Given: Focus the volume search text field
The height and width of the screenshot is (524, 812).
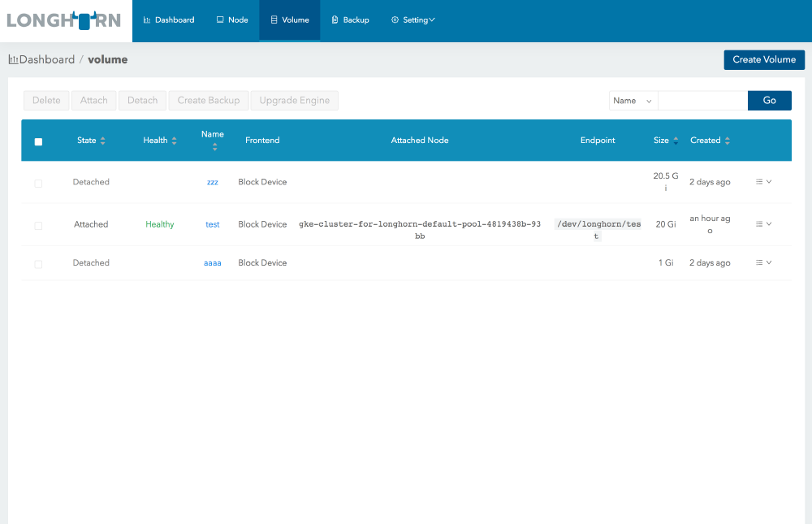Looking at the screenshot, I should (702, 101).
